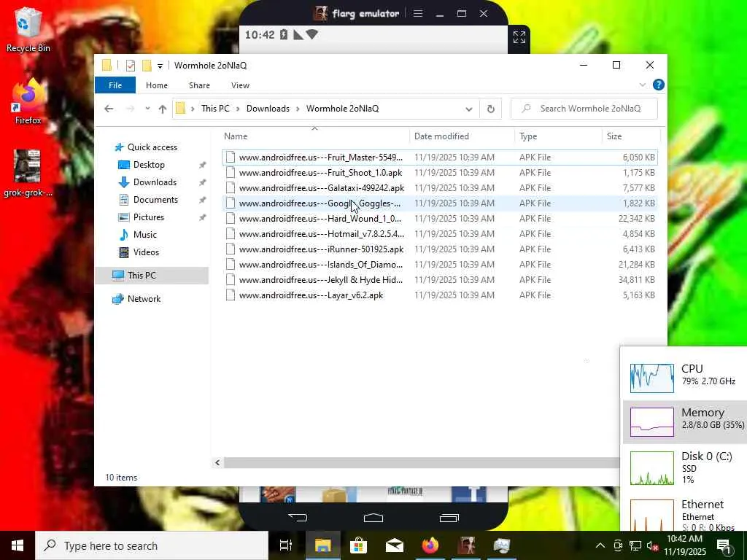Open the Windows Start menu
The height and width of the screenshot is (560, 747).
[x=18, y=545]
